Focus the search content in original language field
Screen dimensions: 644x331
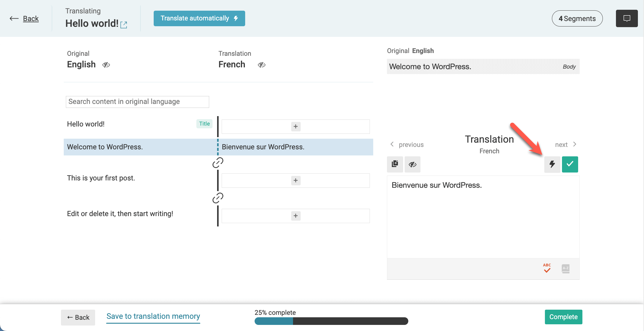[137, 102]
